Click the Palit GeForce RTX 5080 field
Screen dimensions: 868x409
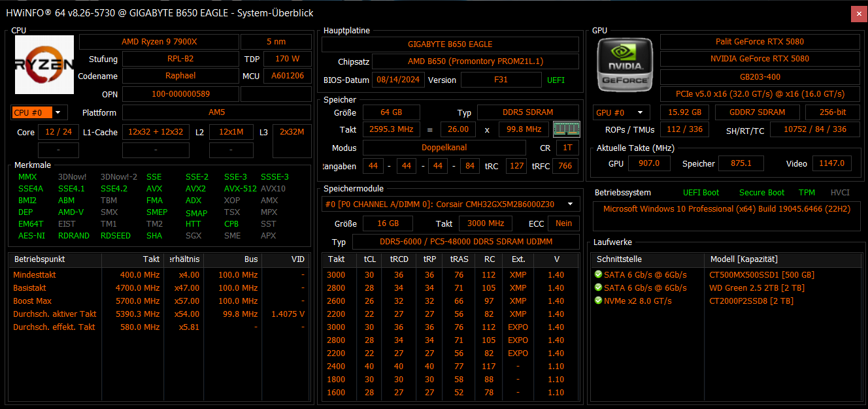click(759, 42)
